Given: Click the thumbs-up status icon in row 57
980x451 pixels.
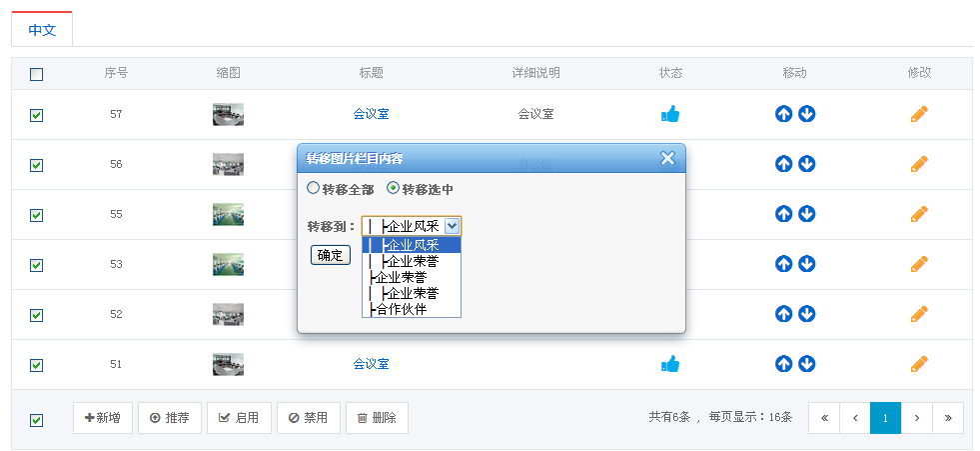Looking at the screenshot, I should pos(670,114).
